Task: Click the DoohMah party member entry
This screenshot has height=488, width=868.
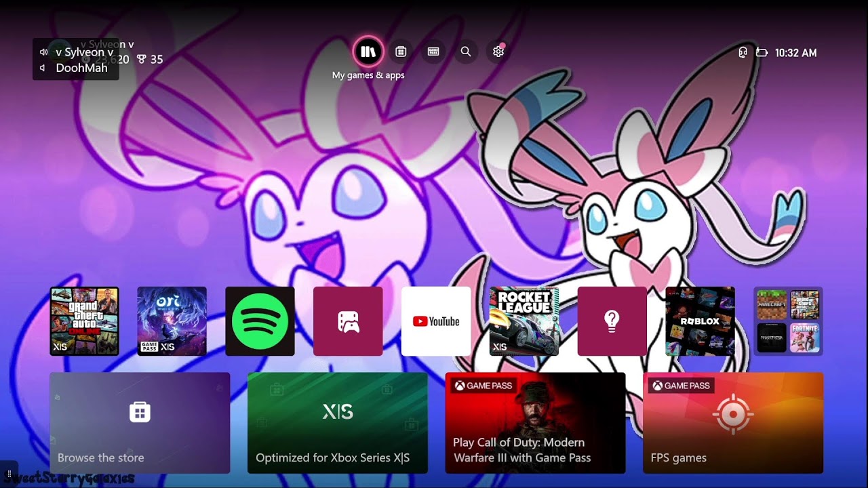Action: click(x=74, y=68)
